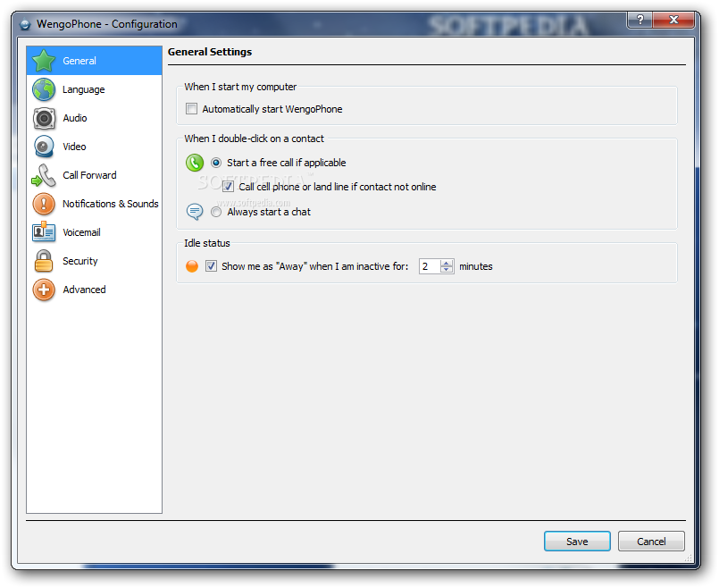Click WengoPhone title bar app icon
This screenshot has height=588, width=719.
pyautogui.click(x=25, y=24)
